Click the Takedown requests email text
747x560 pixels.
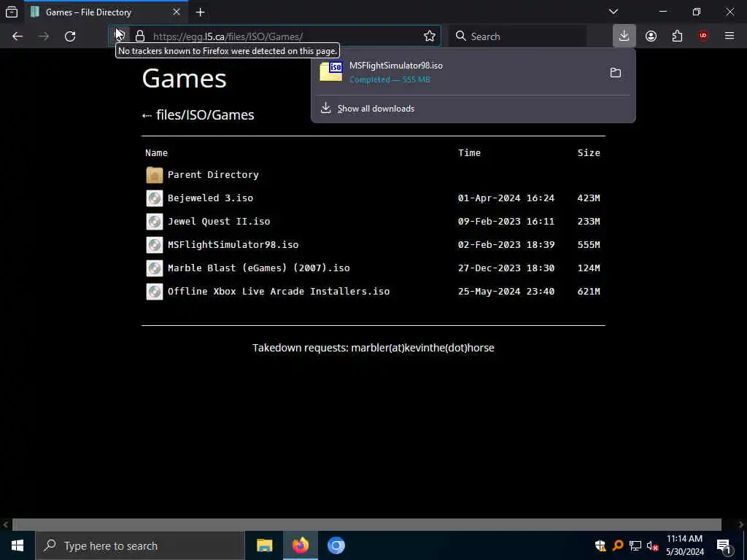click(x=373, y=348)
